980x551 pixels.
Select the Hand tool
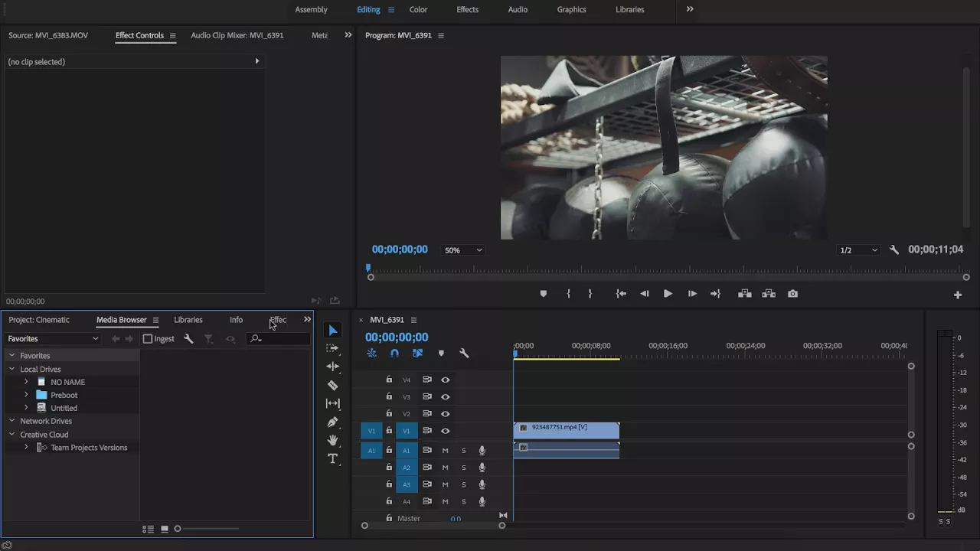(333, 440)
